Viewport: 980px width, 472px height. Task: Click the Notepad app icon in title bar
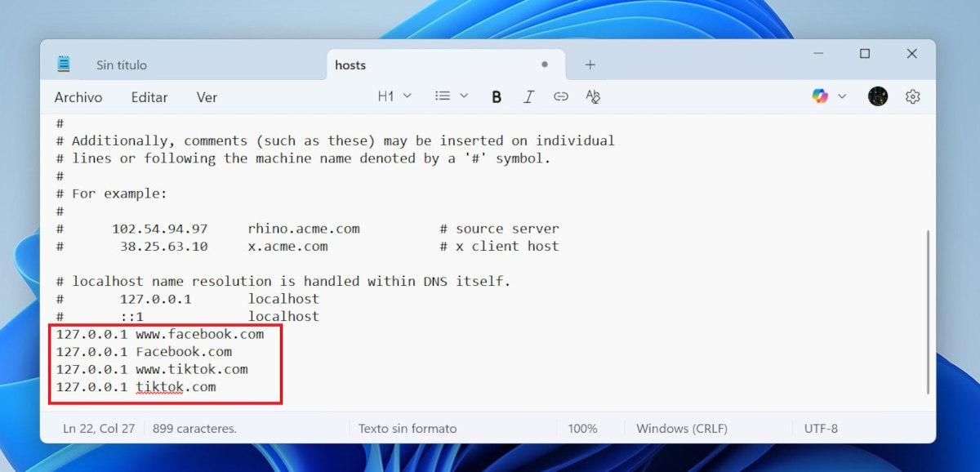click(x=64, y=65)
